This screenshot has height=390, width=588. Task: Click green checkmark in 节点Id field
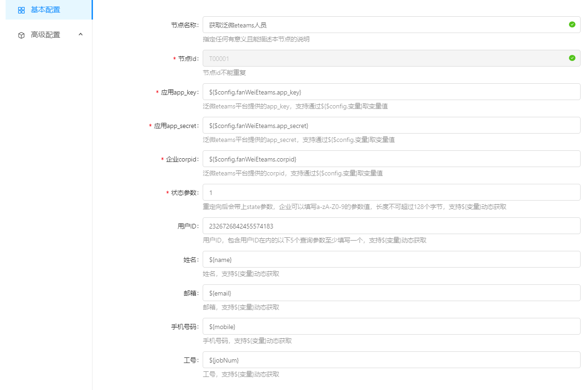tap(572, 58)
